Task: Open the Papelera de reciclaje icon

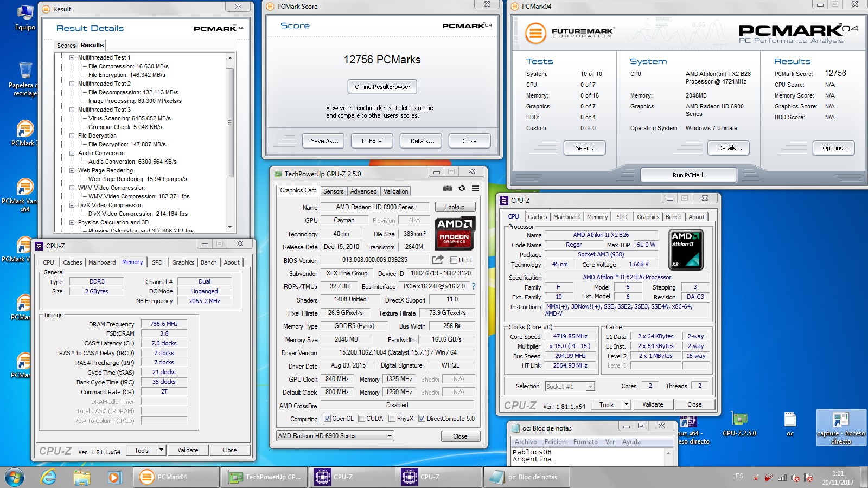Action: (25, 79)
